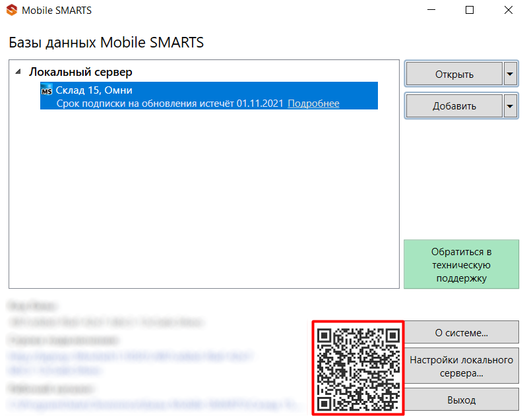The height and width of the screenshot is (420, 527).
Task: Click the subscription expiry text 01.11.2021
Action: coord(260,104)
